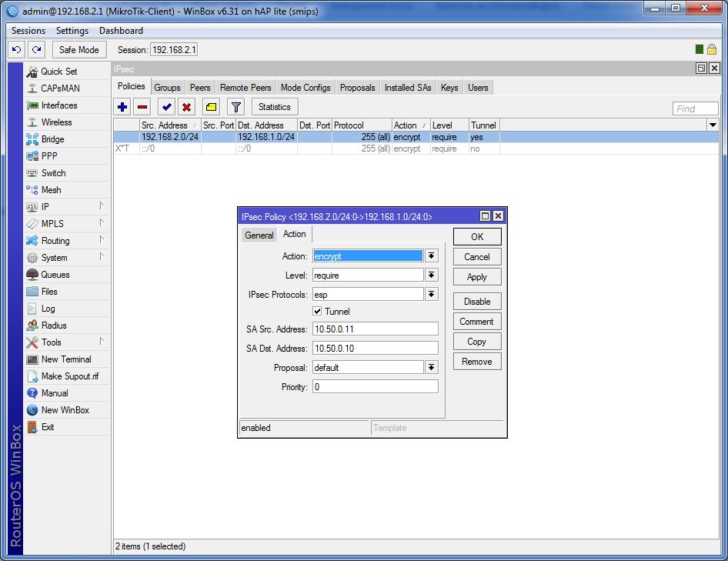The width and height of the screenshot is (728, 561).
Task: Click the SA Dst. Address field
Action: pyautogui.click(x=375, y=349)
